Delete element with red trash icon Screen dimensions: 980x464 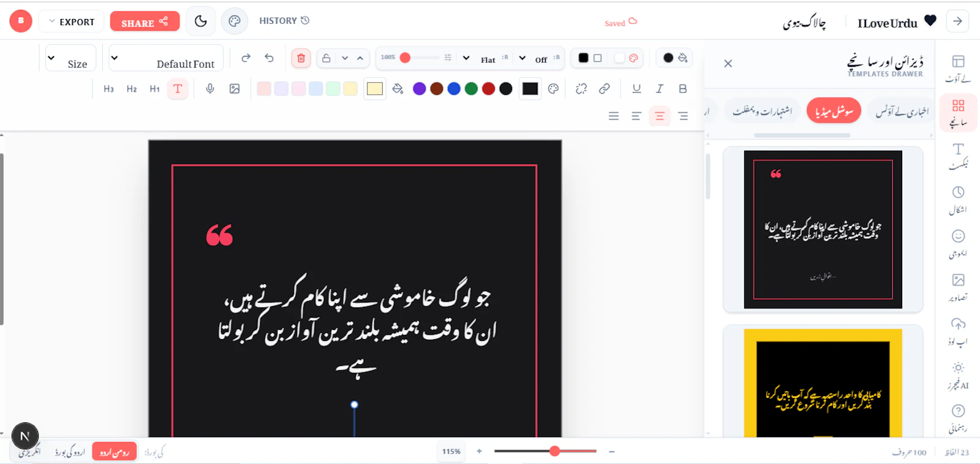tap(301, 58)
